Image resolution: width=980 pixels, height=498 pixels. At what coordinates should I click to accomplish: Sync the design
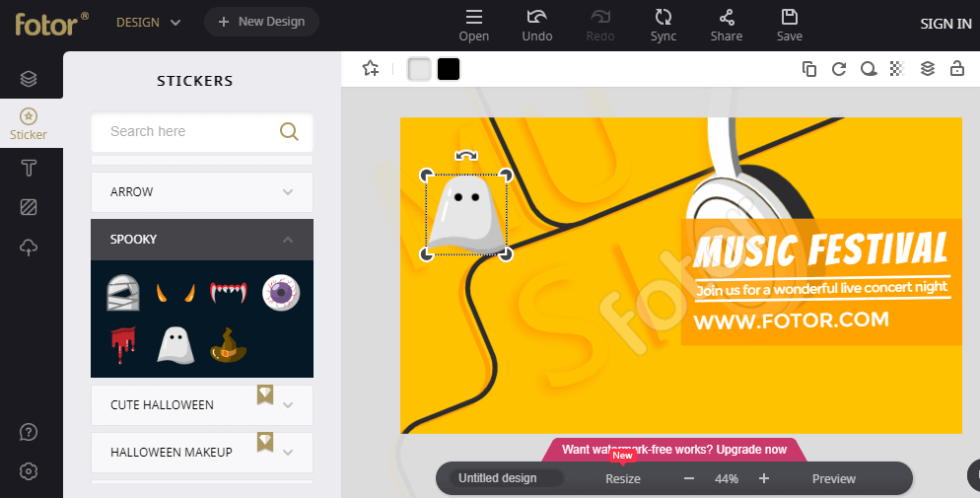(664, 26)
